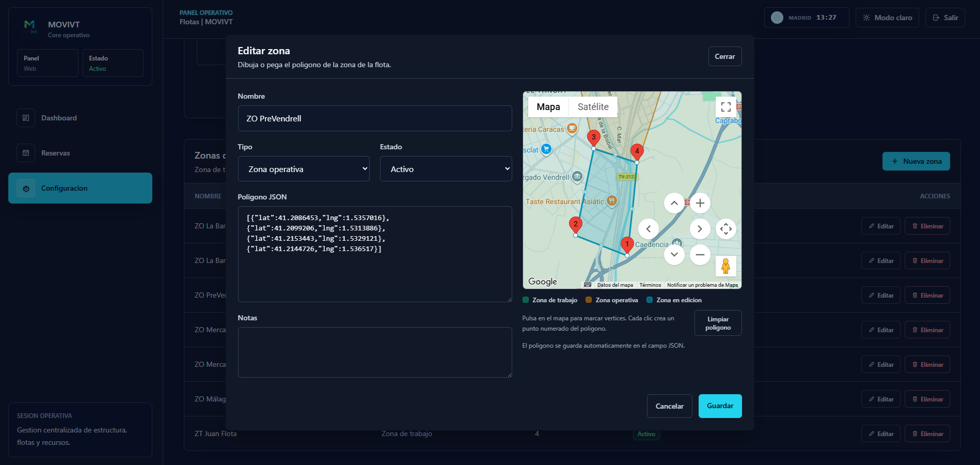Zoom in on the map
980x465 pixels.
pyautogui.click(x=700, y=203)
